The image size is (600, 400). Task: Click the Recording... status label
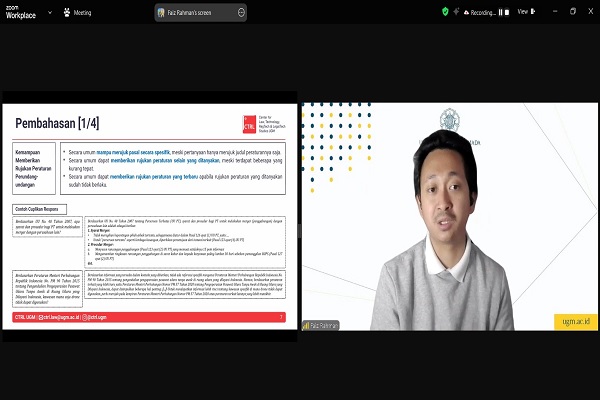click(483, 13)
